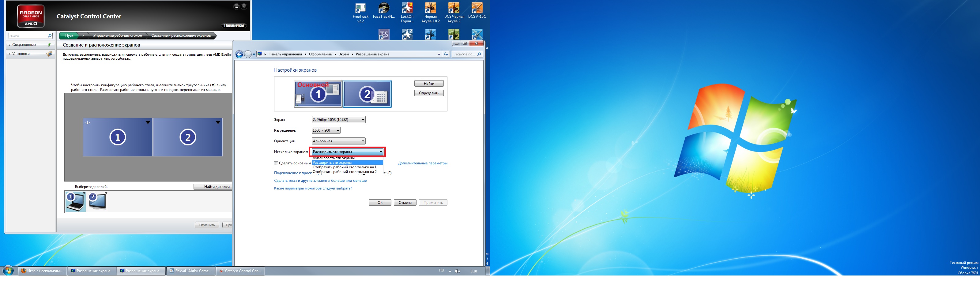
Task: Refresh the Control Panel address bar
Action: 446,54
